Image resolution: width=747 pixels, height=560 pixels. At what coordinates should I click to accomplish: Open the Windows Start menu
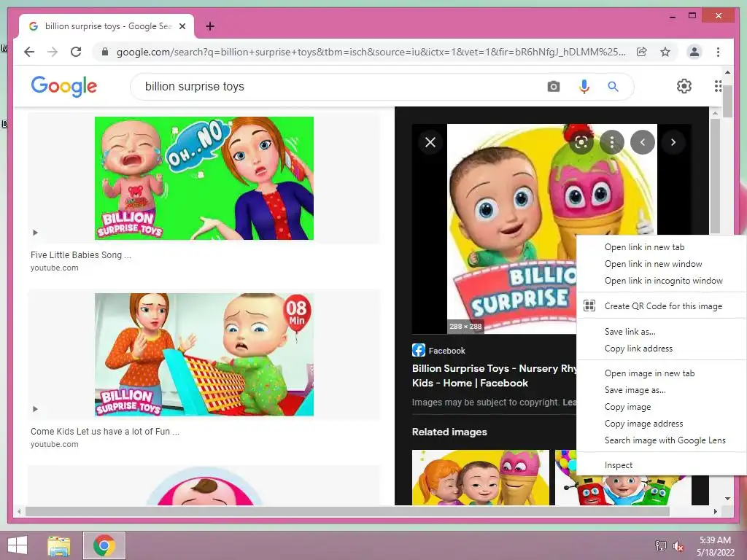(18, 545)
